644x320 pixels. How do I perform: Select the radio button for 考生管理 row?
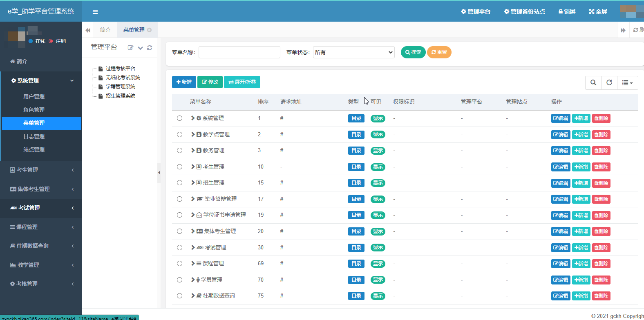[x=179, y=167]
